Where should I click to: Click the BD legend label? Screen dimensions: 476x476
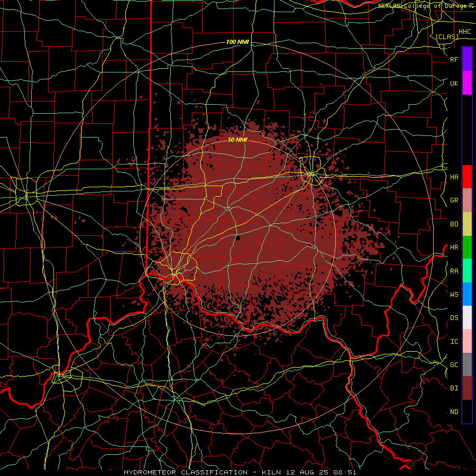(x=454, y=224)
